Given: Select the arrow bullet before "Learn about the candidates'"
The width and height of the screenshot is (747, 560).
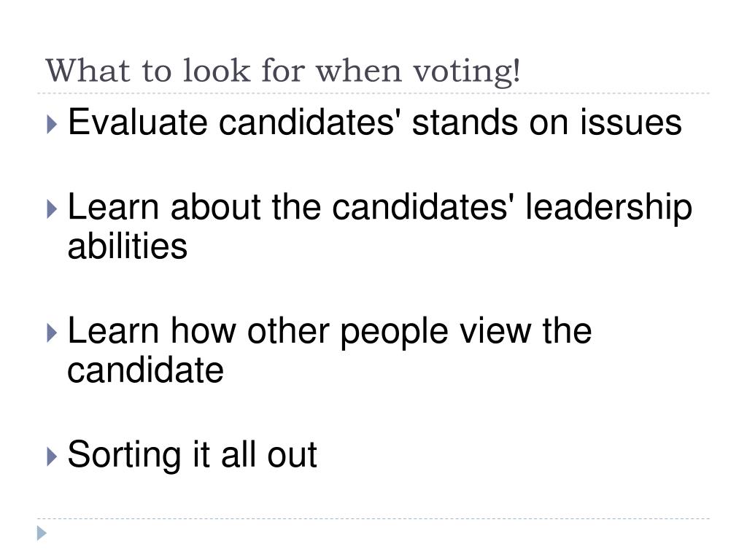Looking at the screenshot, I should click(53, 209).
